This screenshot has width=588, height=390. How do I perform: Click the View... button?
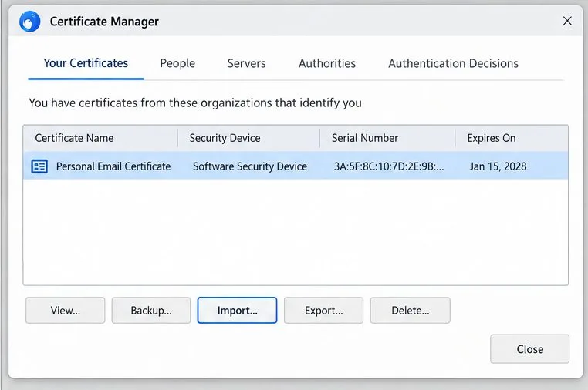click(x=66, y=310)
